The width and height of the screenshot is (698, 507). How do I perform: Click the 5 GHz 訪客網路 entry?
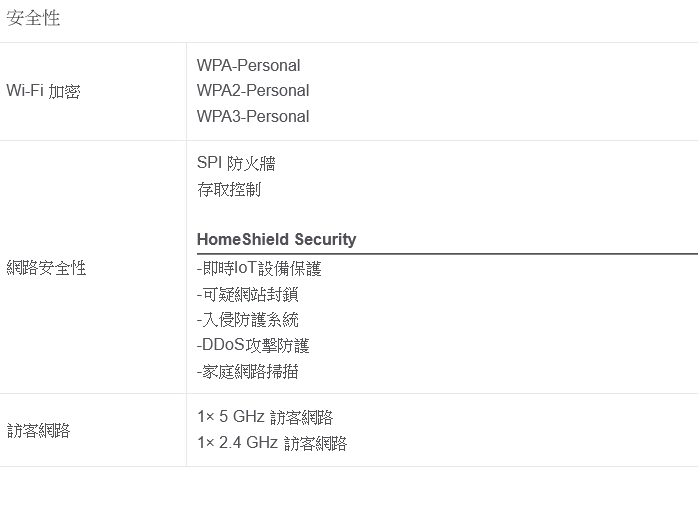coord(265,417)
